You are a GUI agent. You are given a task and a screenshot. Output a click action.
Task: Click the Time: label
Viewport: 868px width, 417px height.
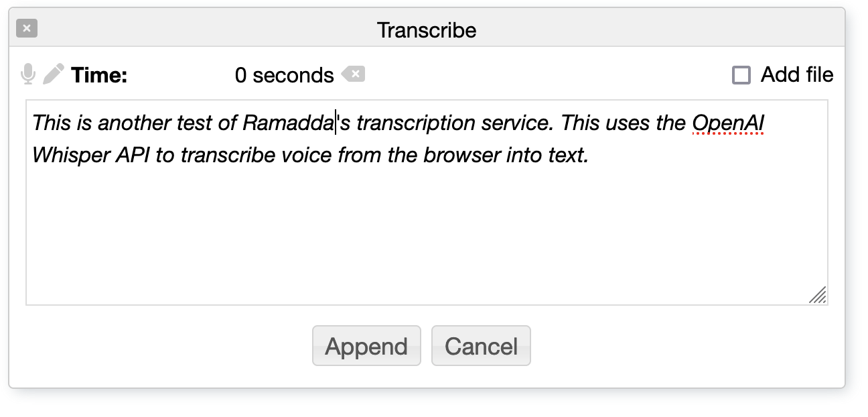click(x=99, y=76)
